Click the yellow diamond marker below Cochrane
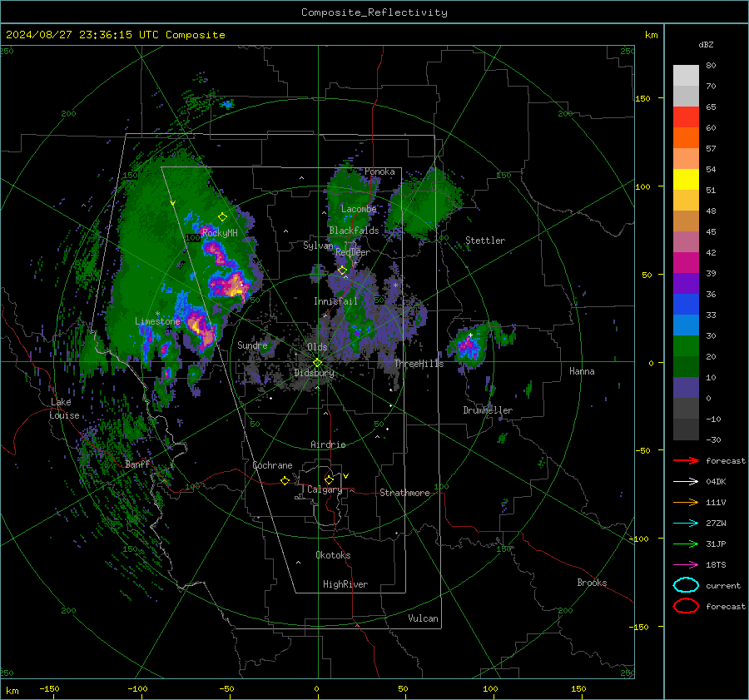Screen dimensions: 749x700 285,480
